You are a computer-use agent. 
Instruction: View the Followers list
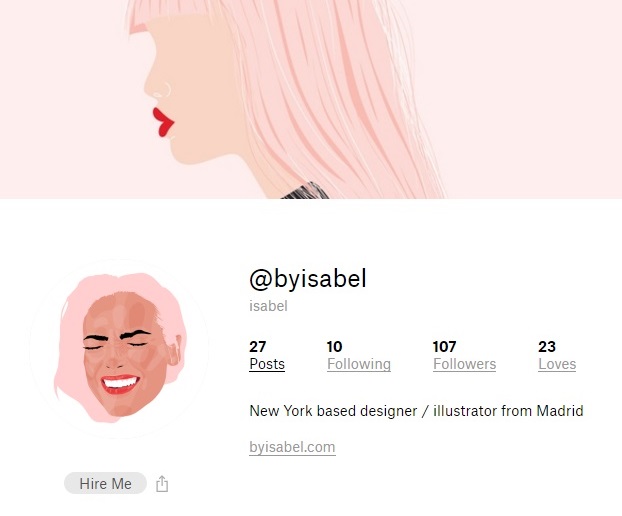point(465,364)
